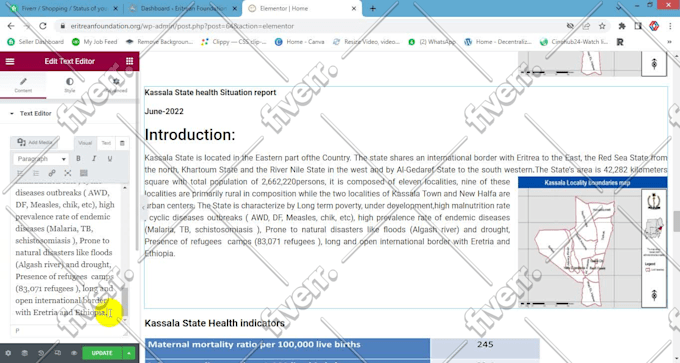Open the Home - Decentraliz bookmark
This screenshot has height=363, width=680.
click(x=497, y=42)
